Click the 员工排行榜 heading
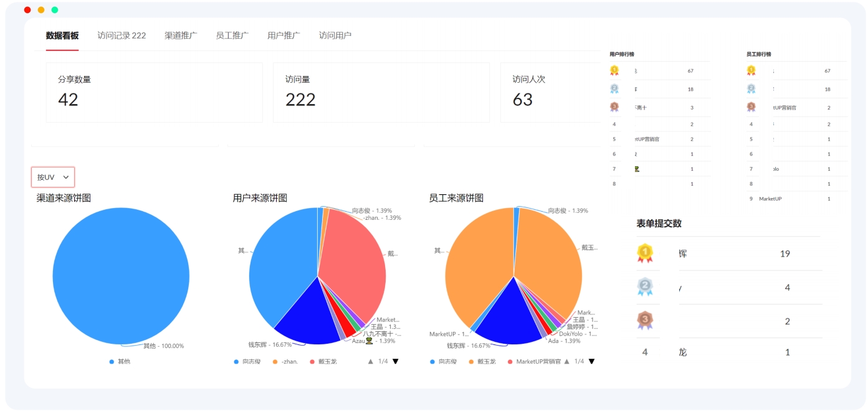868x411 pixels. coord(759,54)
